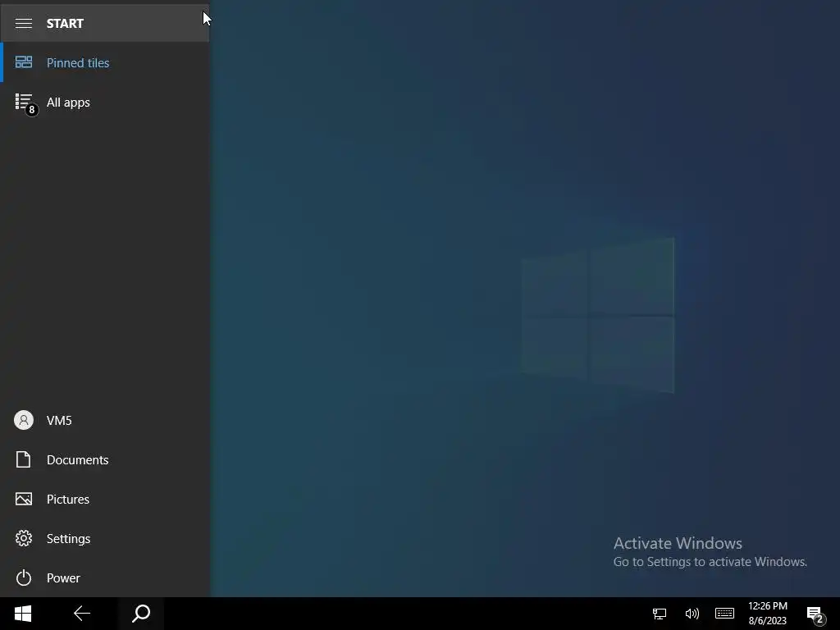Select the Pinned tiles view

click(x=105, y=62)
